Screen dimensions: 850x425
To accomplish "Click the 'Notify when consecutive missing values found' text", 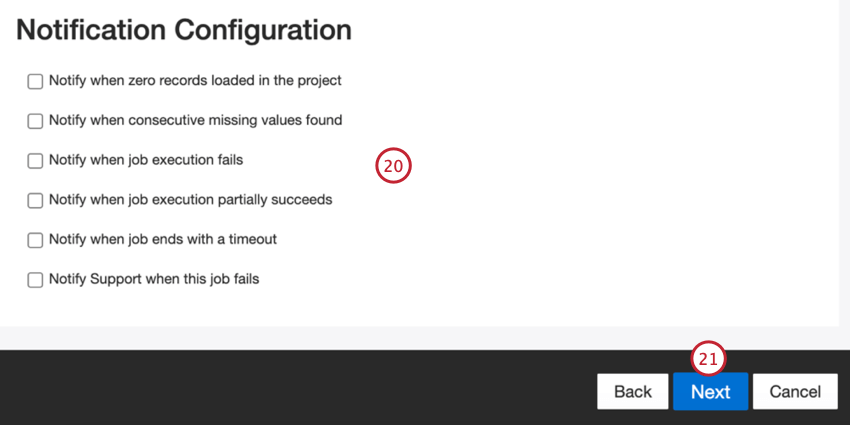I will click(x=195, y=120).
